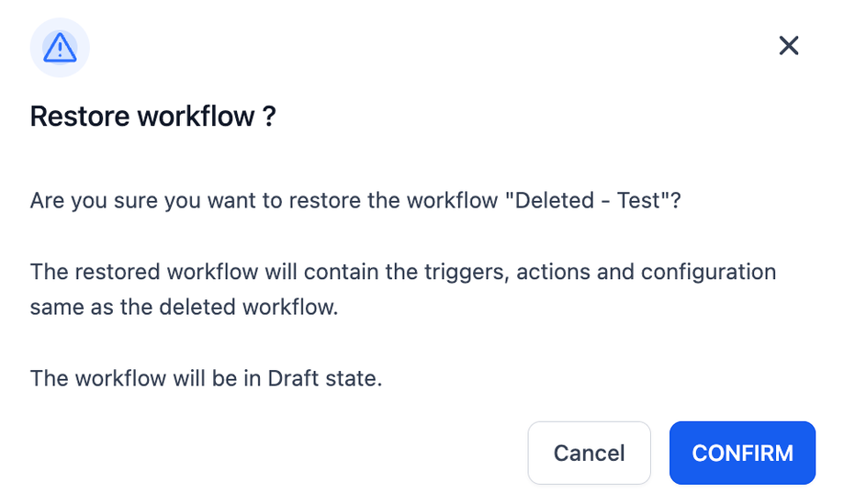Viewport: 844px width, 504px height.
Task: Confirm restoring the workflow
Action: (x=742, y=453)
